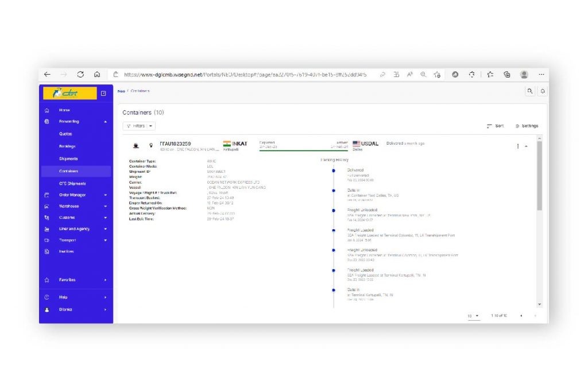Open the container list Settings
This screenshot has width=588, height=392.
click(x=527, y=126)
